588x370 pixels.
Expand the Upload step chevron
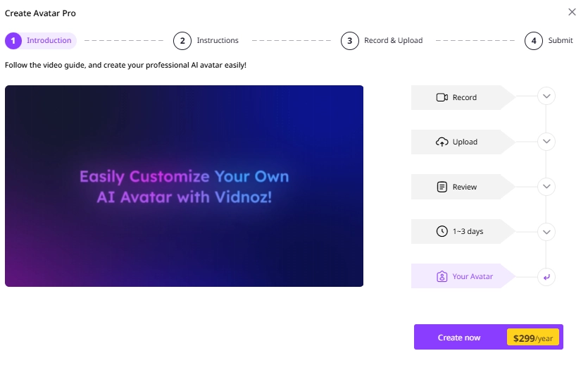point(546,142)
